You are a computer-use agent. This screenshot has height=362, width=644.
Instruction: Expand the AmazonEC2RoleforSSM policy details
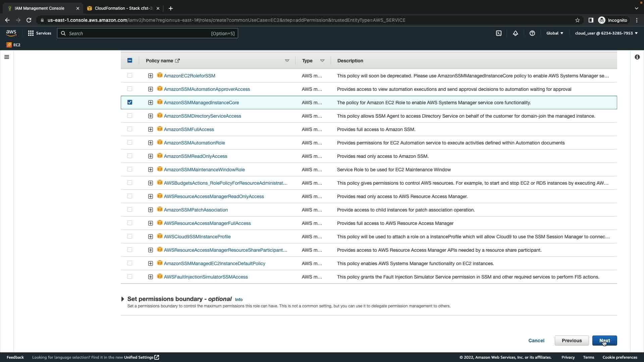point(150,76)
